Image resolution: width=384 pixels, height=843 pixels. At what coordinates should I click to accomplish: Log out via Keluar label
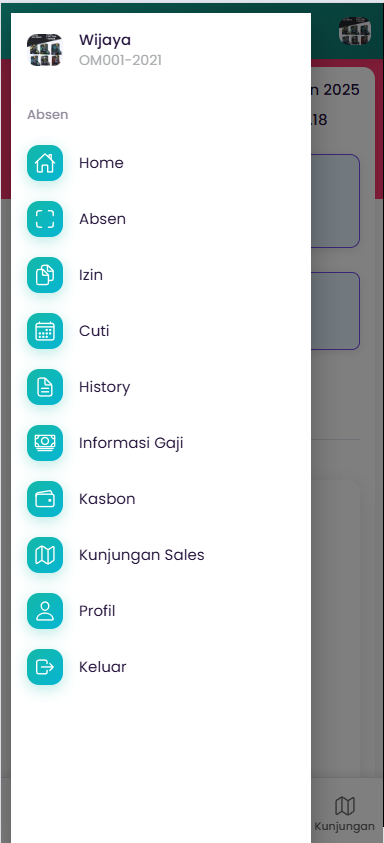pos(103,667)
